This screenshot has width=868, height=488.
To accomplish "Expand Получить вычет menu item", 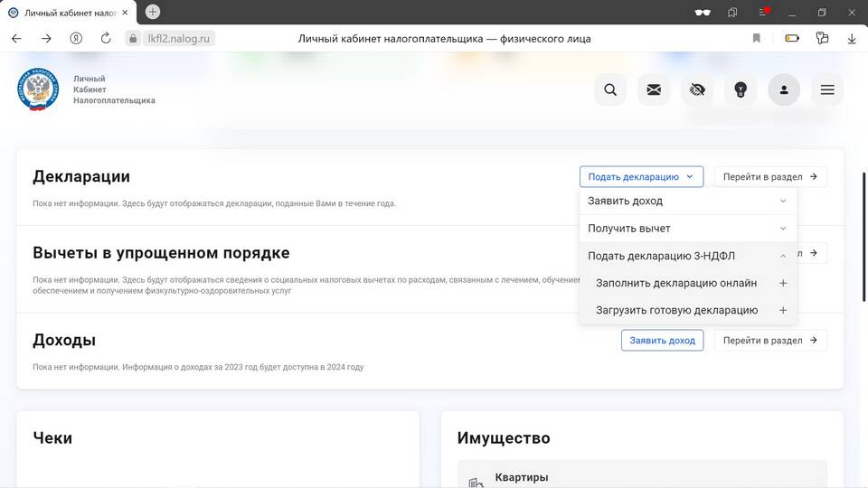I will pos(688,228).
